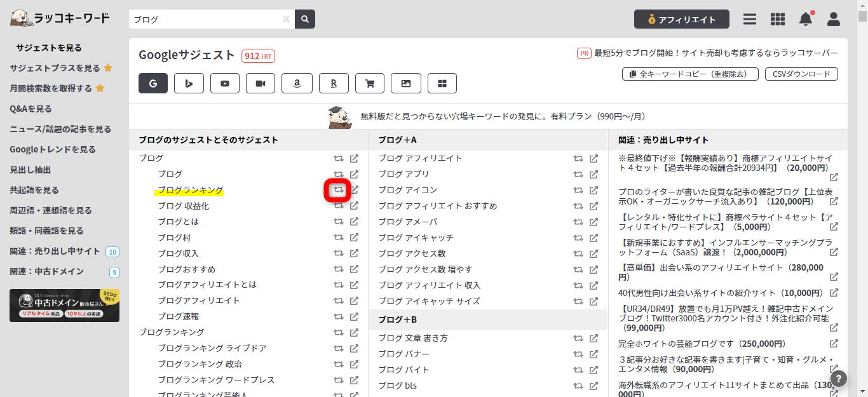Open the external link icon for ブログ 文章 書き方
The image size is (868, 397).
click(x=593, y=338)
